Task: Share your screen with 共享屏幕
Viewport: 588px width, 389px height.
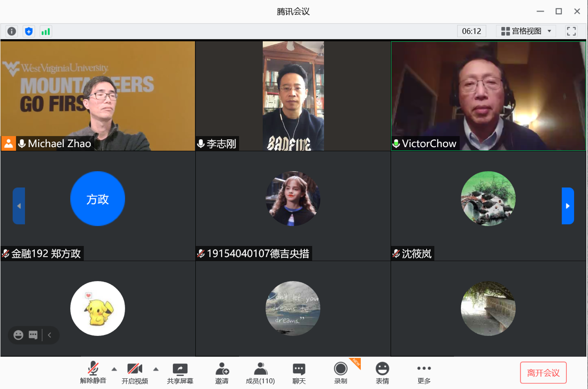Action: click(x=179, y=373)
